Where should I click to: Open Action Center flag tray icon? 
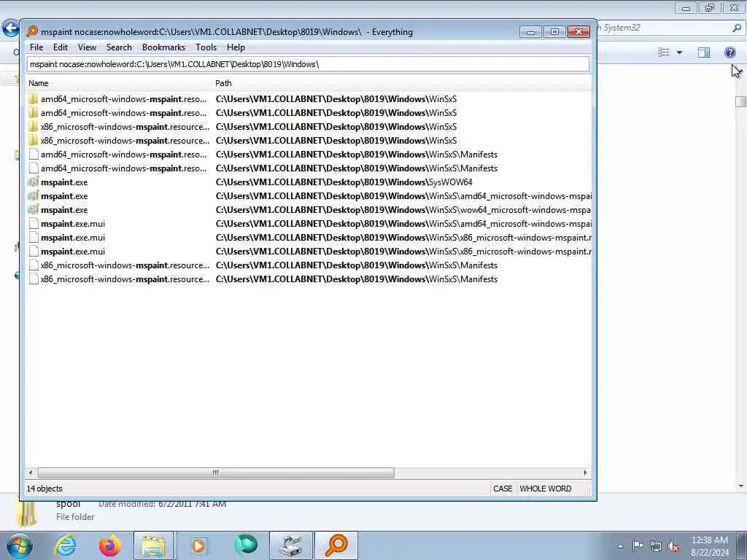[638, 546]
